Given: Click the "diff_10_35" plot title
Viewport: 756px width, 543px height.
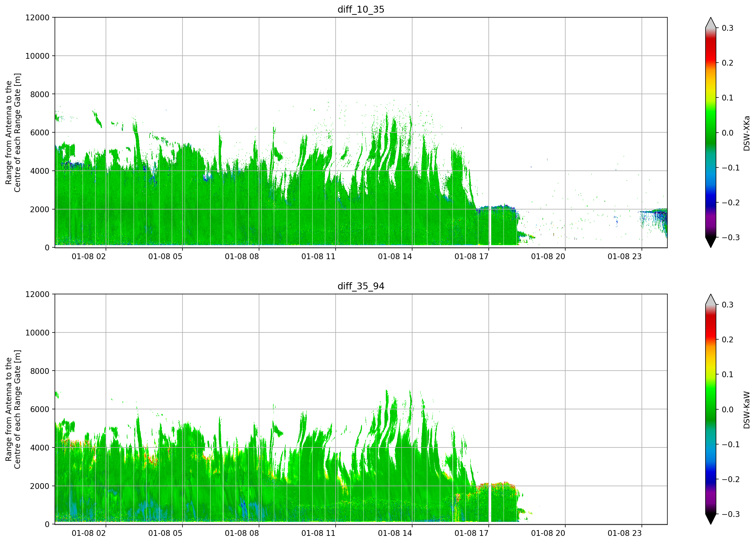Looking at the screenshot, I should 361,9.
